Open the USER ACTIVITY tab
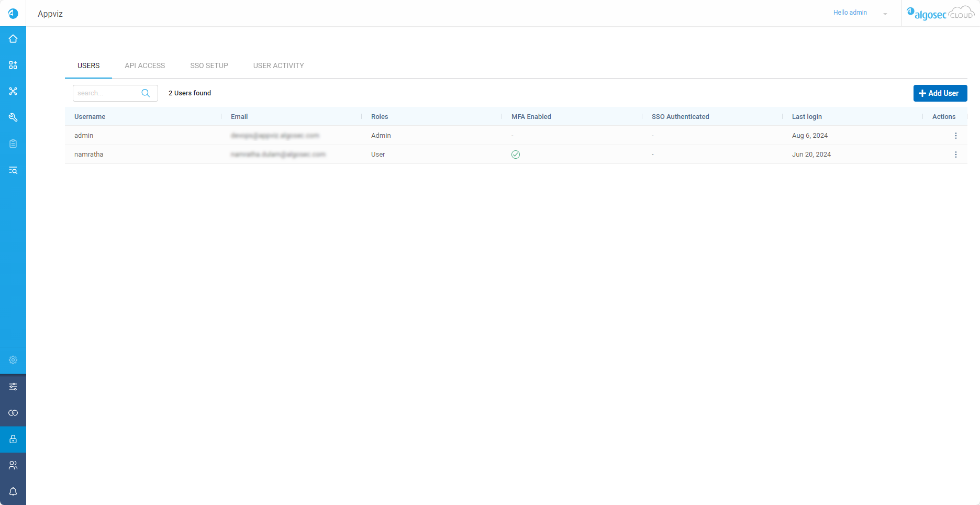 point(279,65)
